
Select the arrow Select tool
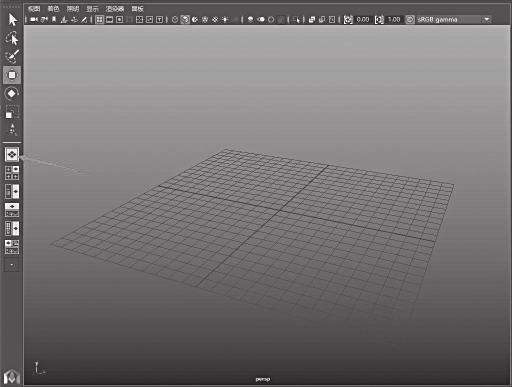click(13, 20)
